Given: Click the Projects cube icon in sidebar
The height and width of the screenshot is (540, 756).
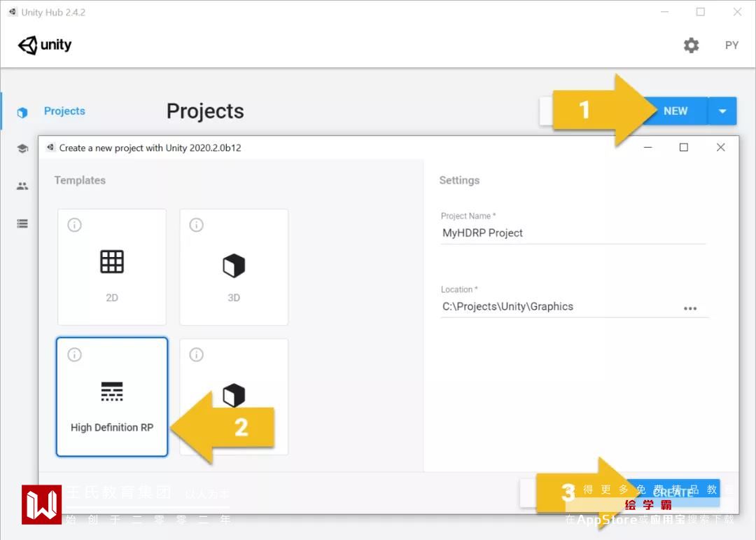Looking at the screenshot, I should click(x=22, y=112).
